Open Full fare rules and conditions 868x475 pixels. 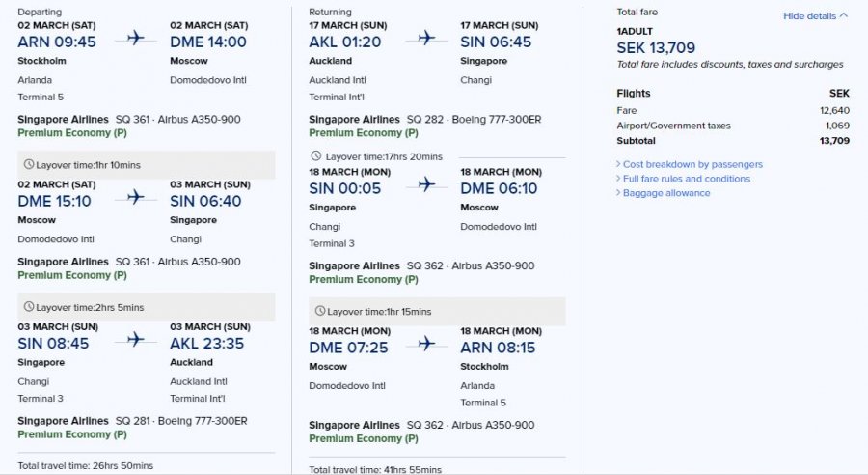[687, 179]
